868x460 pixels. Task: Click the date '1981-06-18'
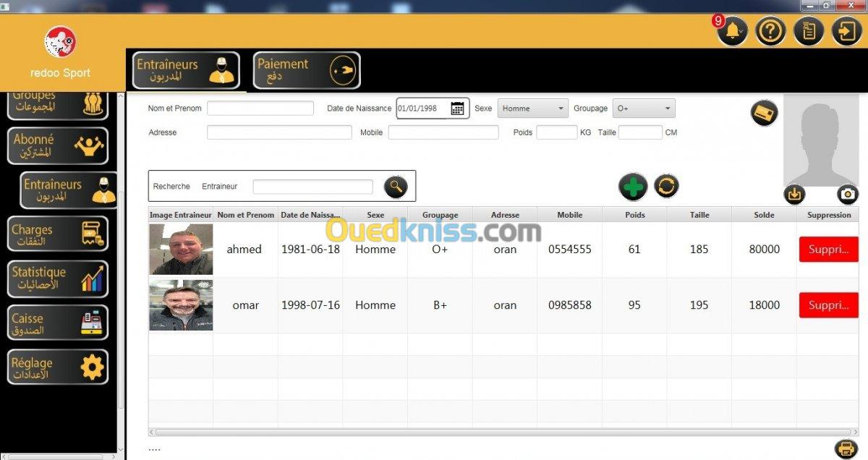[310, 249]
